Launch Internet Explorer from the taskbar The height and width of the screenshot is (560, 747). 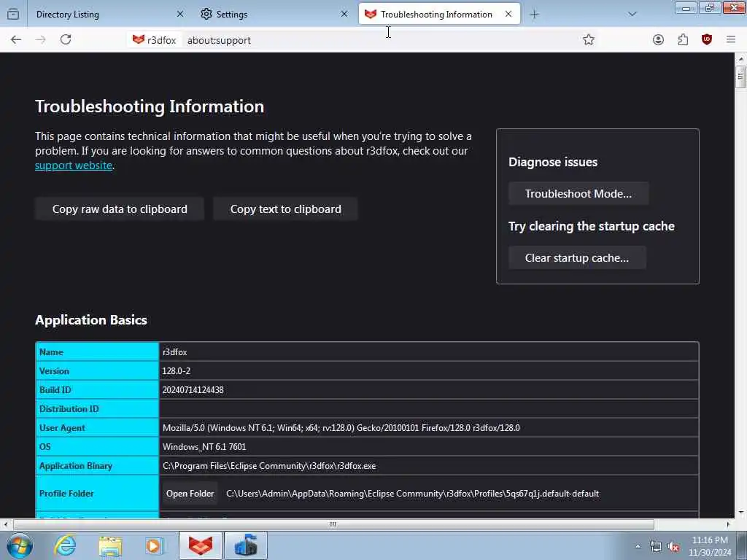[x=65, y=545]
